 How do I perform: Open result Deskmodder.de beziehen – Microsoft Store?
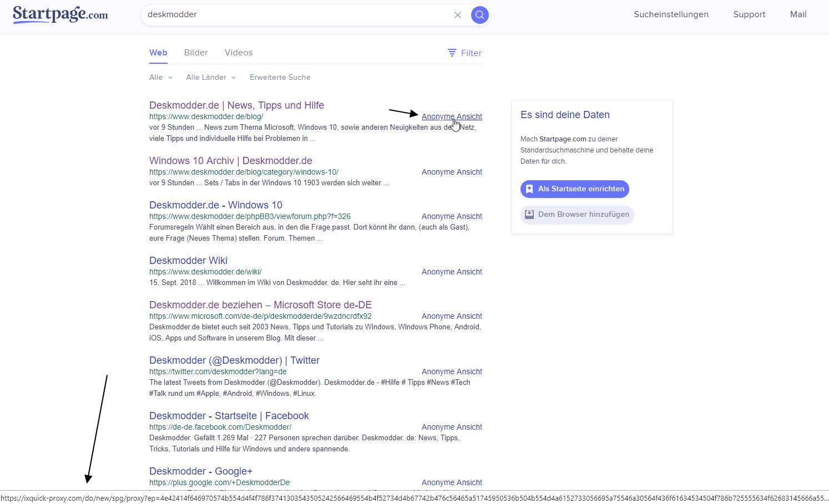pyautogui.click(x=260, y=305)
